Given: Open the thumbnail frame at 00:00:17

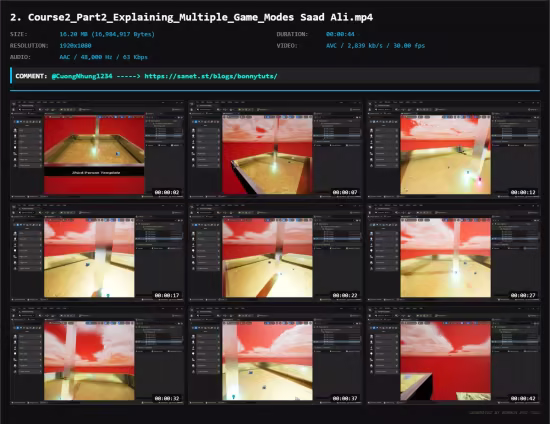Looking at the screenshot, I should (x=97, y=253).
